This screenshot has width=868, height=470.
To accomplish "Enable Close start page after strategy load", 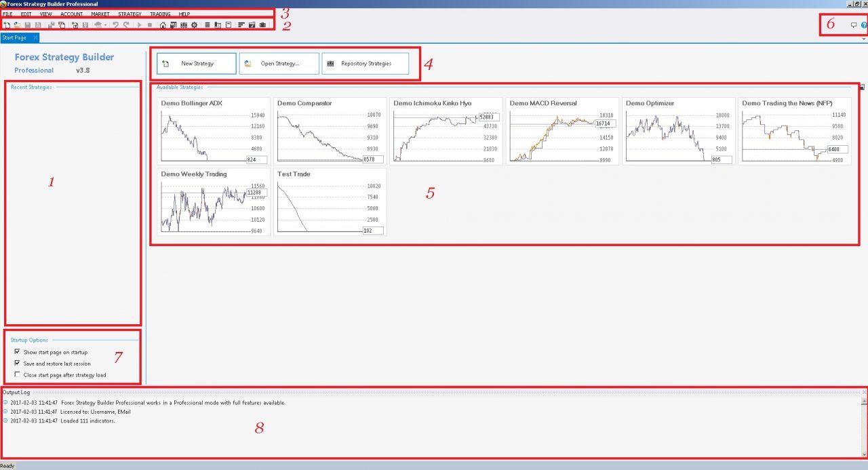I will coord(17,374).
